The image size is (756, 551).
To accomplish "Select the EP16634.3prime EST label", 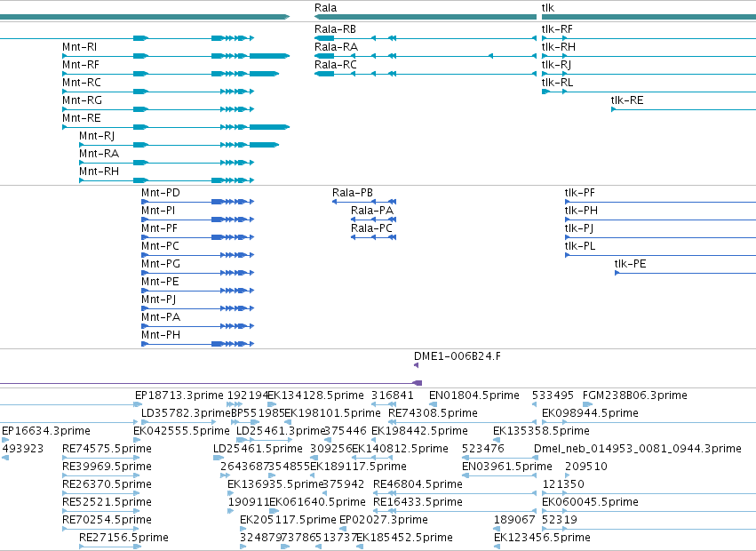I will pos(46,431).
